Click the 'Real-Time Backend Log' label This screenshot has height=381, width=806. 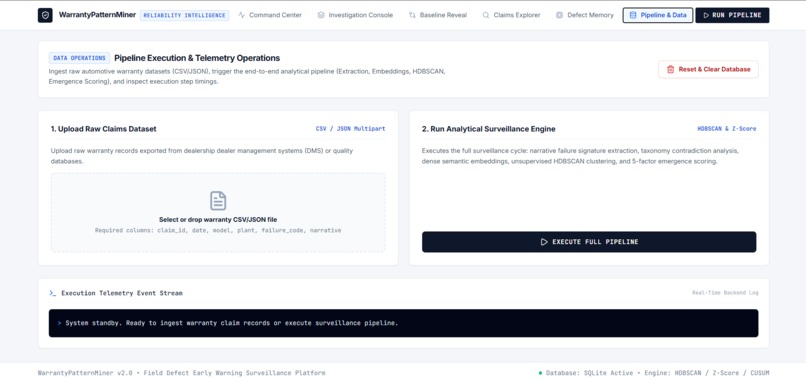[x=725, y=293]
